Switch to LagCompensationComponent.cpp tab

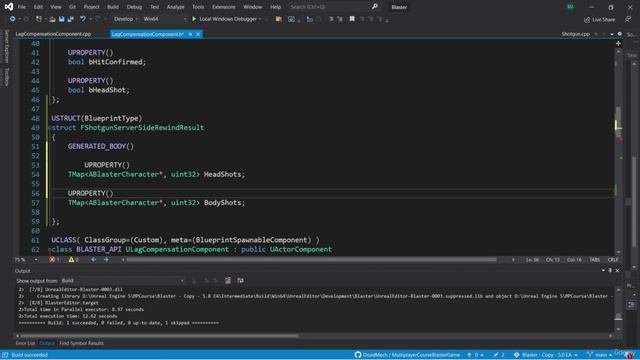point(53,34)
